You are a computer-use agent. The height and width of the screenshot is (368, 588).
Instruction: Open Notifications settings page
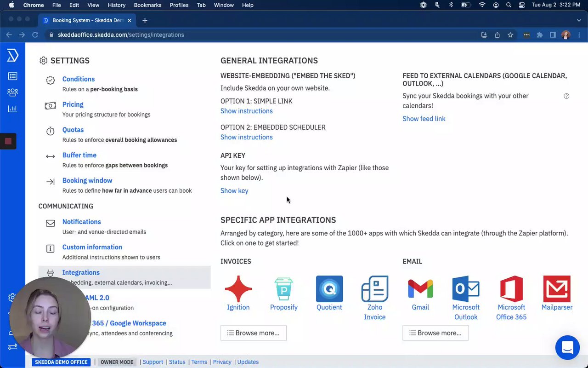coord(81,222)
